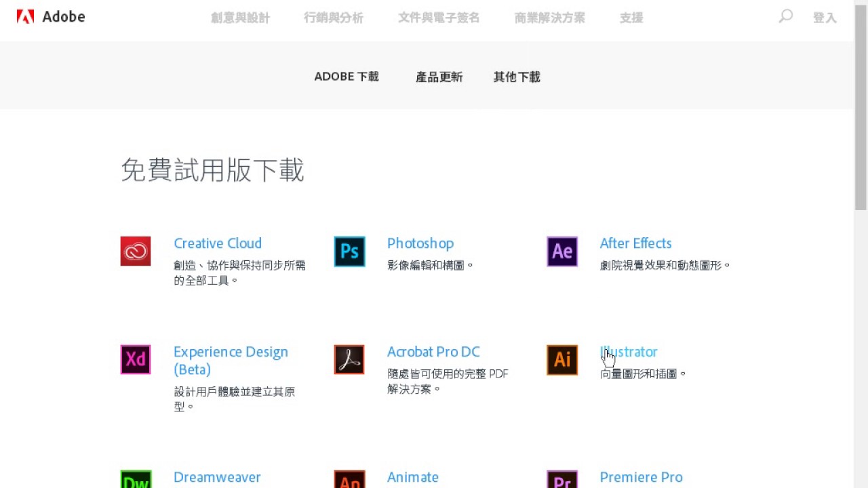Open the Creative Cloud link
868x488 pixels.
point(218,243)
